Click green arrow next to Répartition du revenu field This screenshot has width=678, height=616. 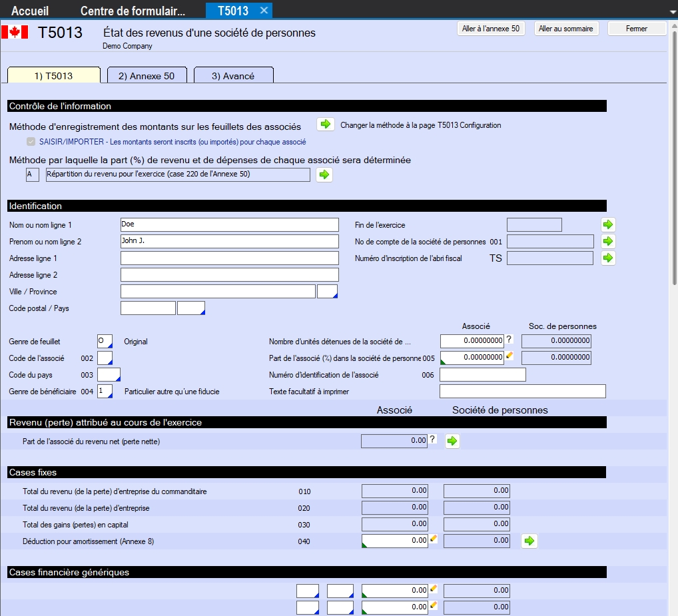(x=324, y=174)
